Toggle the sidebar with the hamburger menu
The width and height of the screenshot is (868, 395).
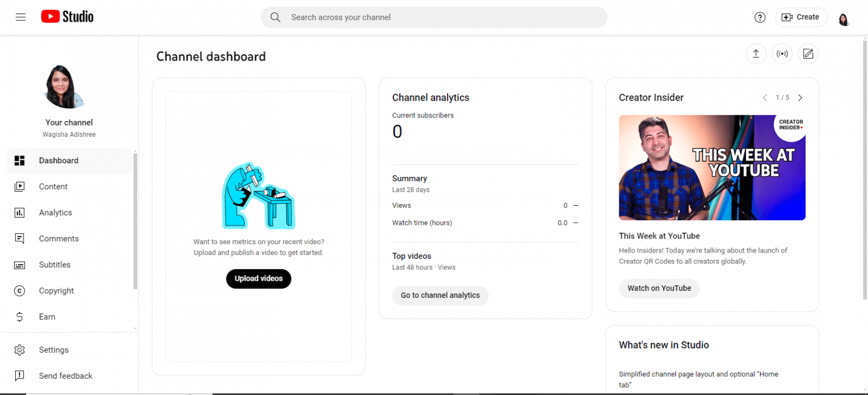pyautogui.click(x=21, y=17)
